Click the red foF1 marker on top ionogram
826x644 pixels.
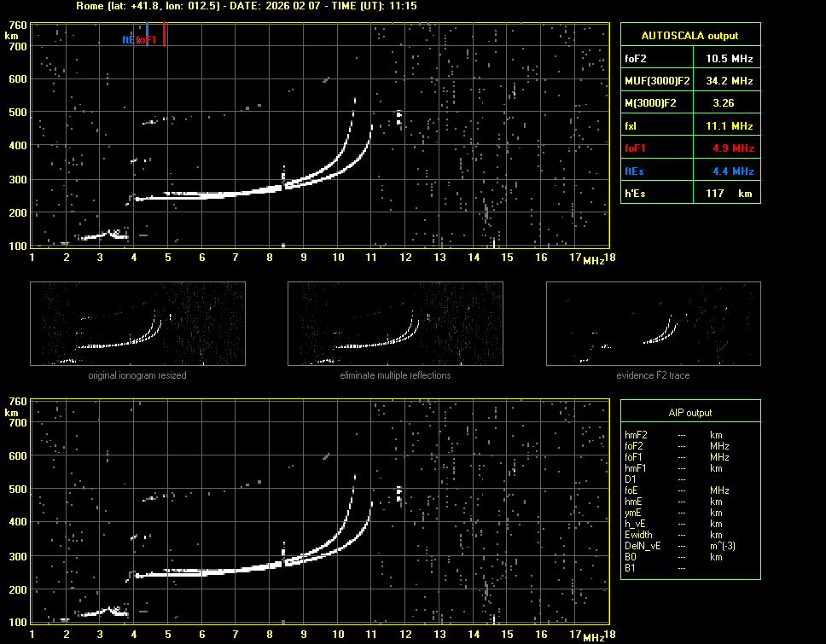[165, 34]
